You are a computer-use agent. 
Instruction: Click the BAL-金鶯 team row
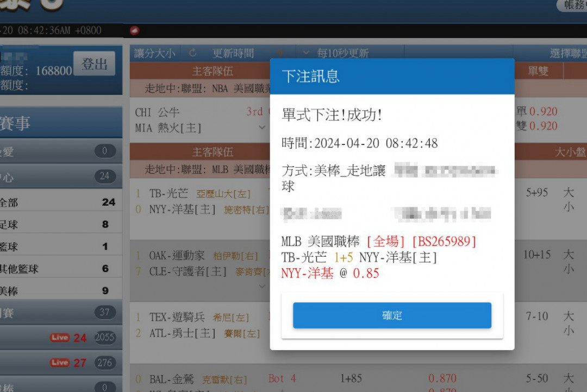pyautogui.click(x=171, y=380)
